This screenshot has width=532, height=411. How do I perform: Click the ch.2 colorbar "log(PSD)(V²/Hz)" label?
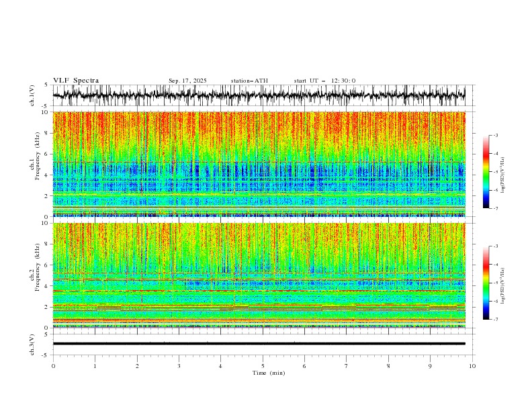502,285
